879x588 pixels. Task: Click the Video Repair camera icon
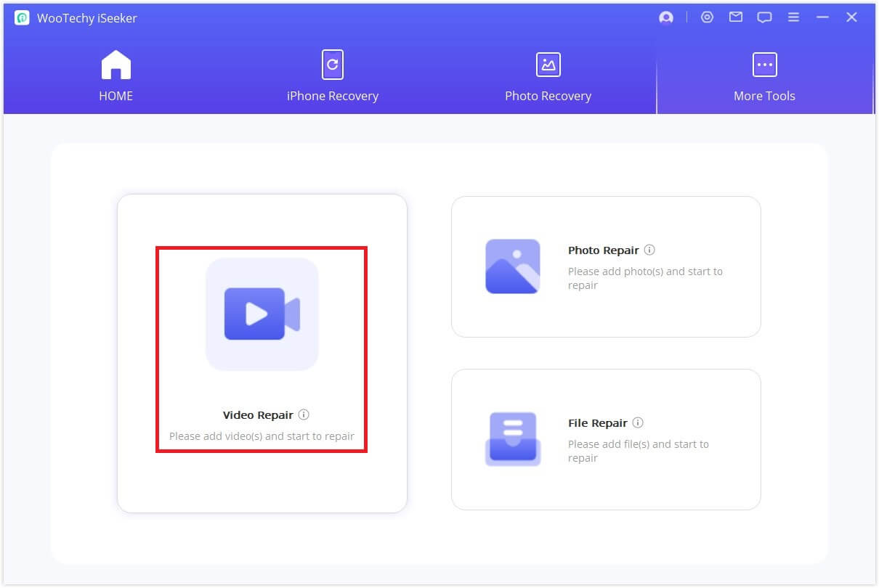point(262,314)
